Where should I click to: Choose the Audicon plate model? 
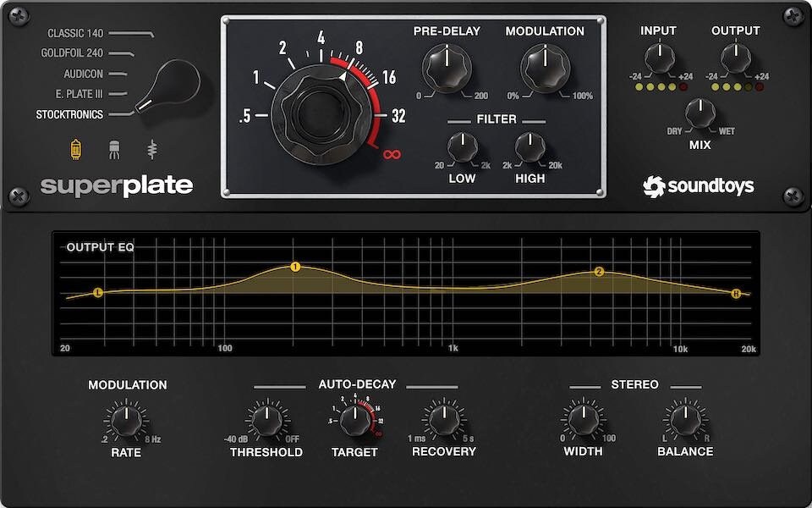coord(84,74)
